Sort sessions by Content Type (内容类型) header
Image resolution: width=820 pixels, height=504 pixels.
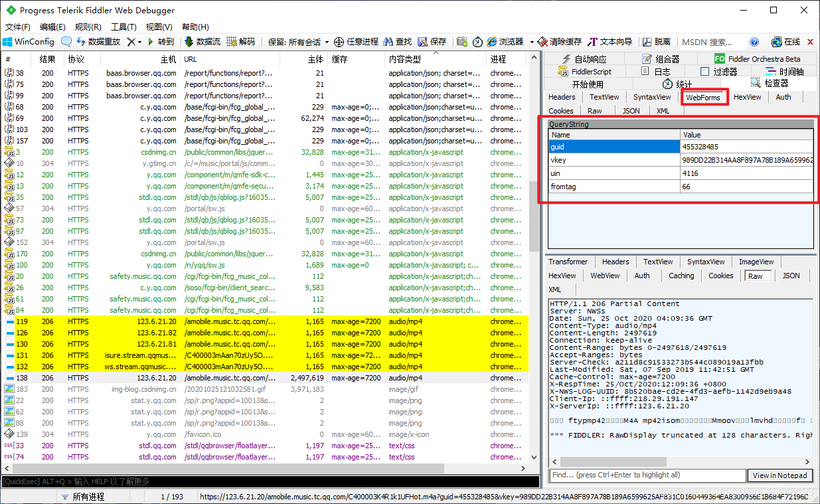point(435,59)
